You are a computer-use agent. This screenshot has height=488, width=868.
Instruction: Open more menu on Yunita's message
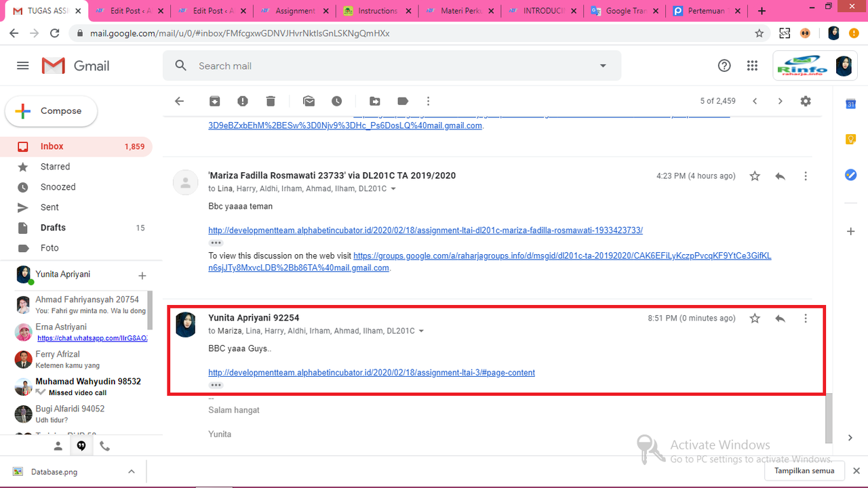[806, 319]
